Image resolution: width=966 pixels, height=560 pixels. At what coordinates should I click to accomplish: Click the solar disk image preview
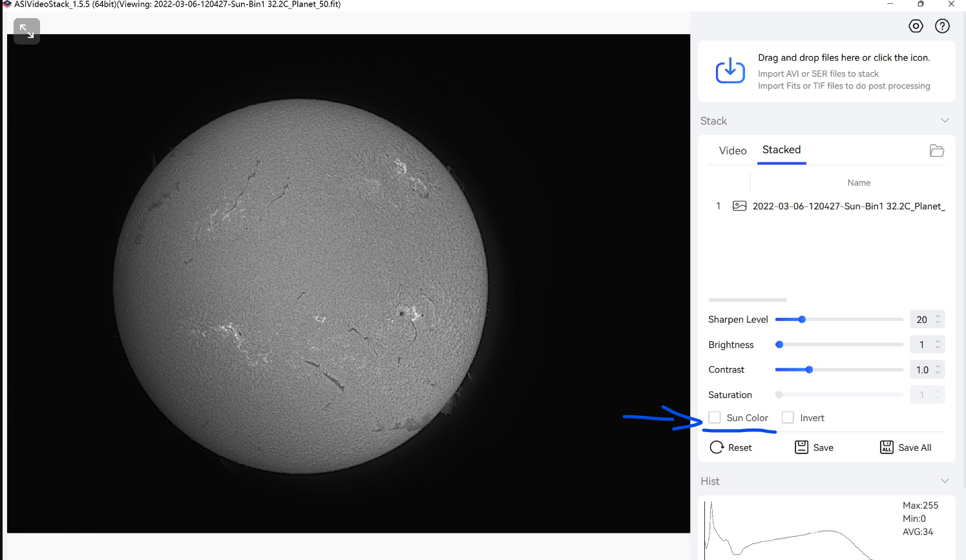[x=300, y=286]
